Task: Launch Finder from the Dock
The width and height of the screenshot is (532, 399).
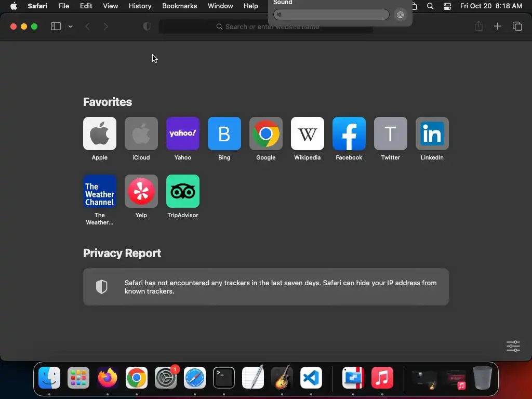Action: 49,377
